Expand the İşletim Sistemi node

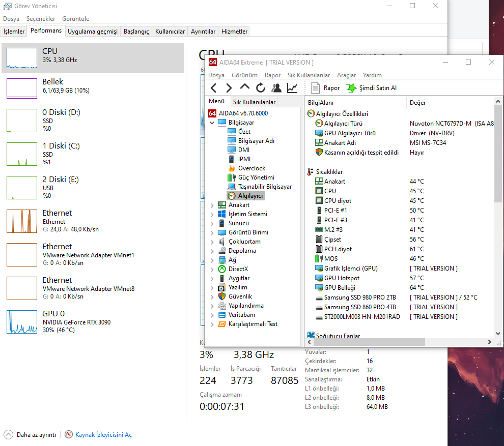point(212,214)
